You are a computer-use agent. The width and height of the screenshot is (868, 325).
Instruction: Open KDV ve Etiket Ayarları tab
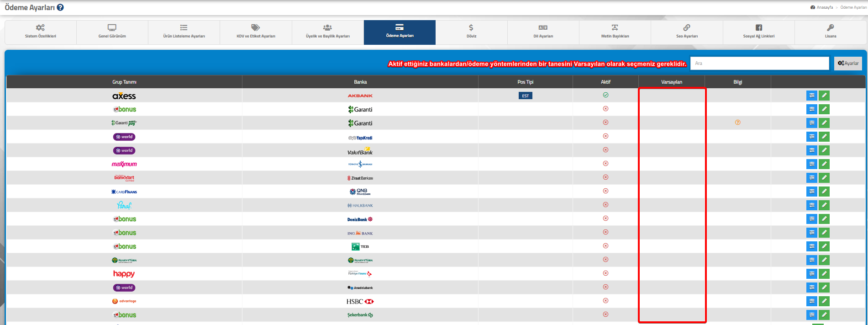(256, 32)
